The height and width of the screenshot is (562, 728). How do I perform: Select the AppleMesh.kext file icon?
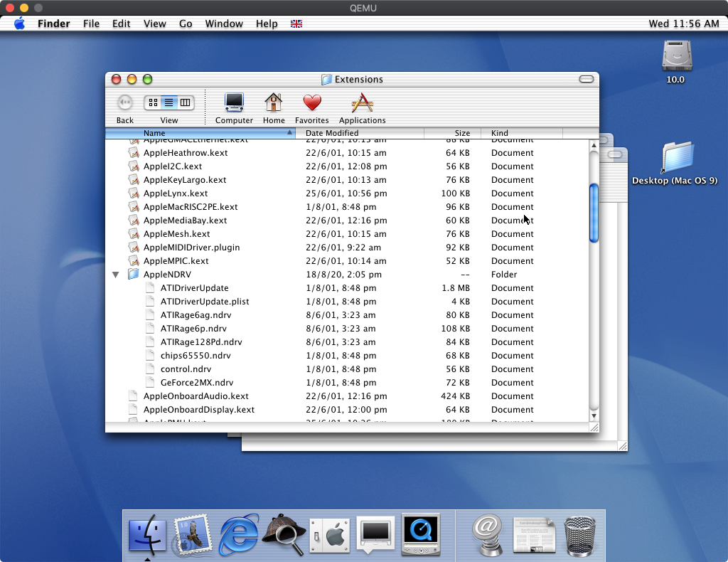coord(134,233)
